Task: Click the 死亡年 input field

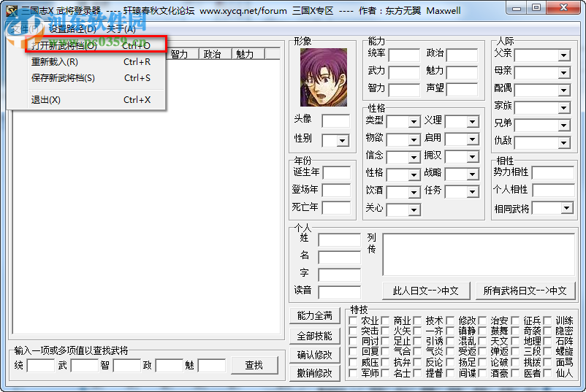Action: [336, 207]
